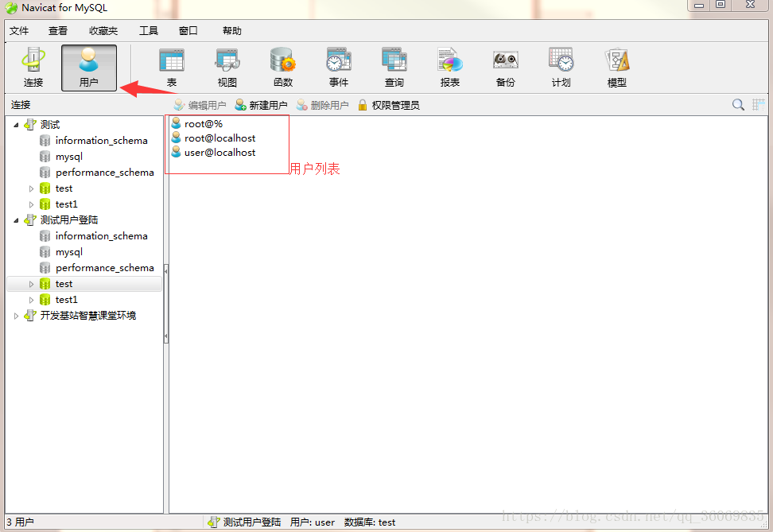Open the 收藏夹 menu
The image size is (773, 532).
(103, 30)
